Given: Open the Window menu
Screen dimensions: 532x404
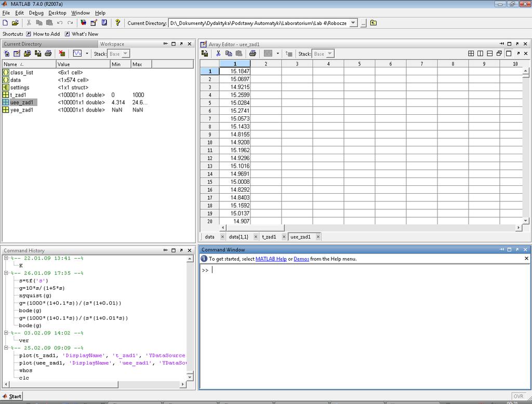Looking at the screenshot, I should (81, 13).
